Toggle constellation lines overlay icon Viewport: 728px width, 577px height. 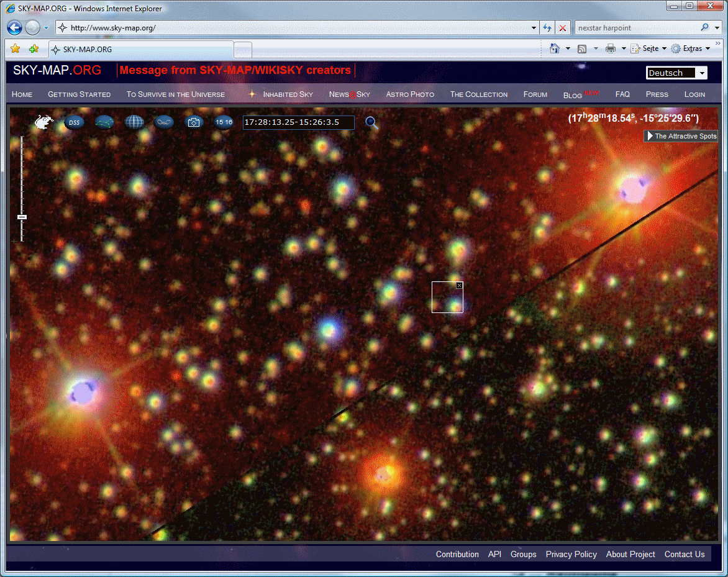click(104, 122)
